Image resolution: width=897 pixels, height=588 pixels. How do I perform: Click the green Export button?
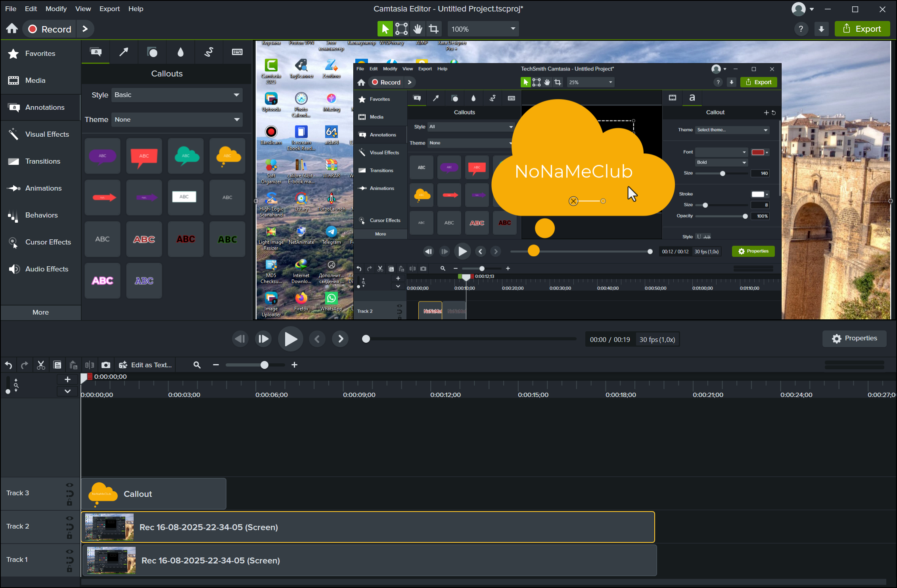[862, 29]
